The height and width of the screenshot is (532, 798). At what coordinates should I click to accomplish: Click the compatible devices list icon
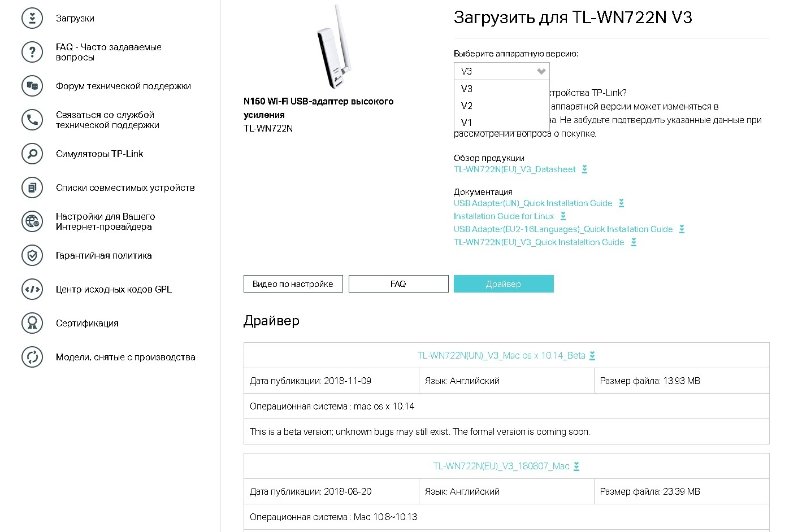[32, 187]
